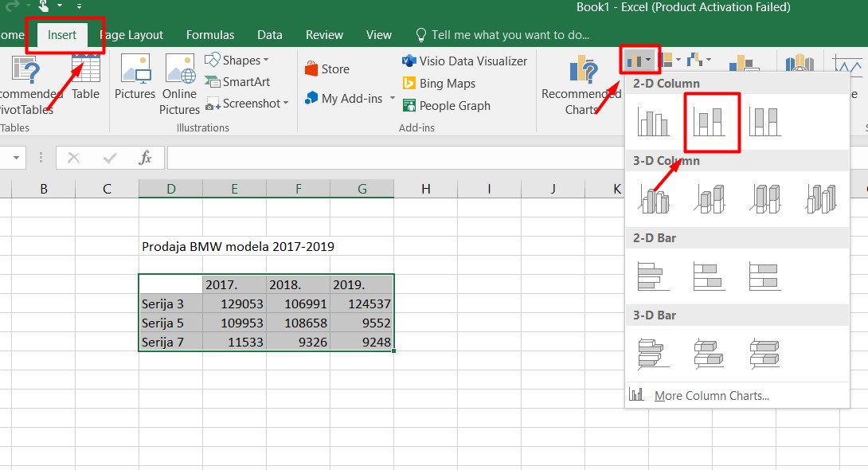Image resolution: width=868 pixels, height=470 pixels.
Task: Open the Insert ribbon tab
Action: coord(61,35)
